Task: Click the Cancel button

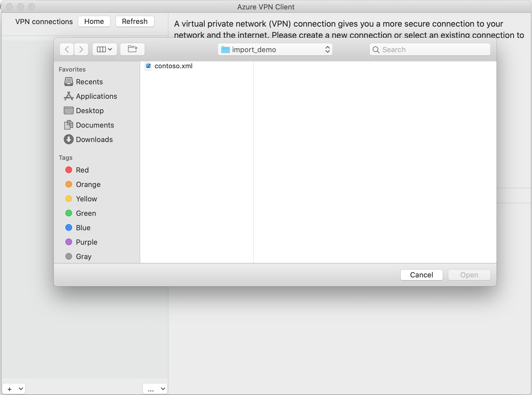Action: [x=421, y=274]
